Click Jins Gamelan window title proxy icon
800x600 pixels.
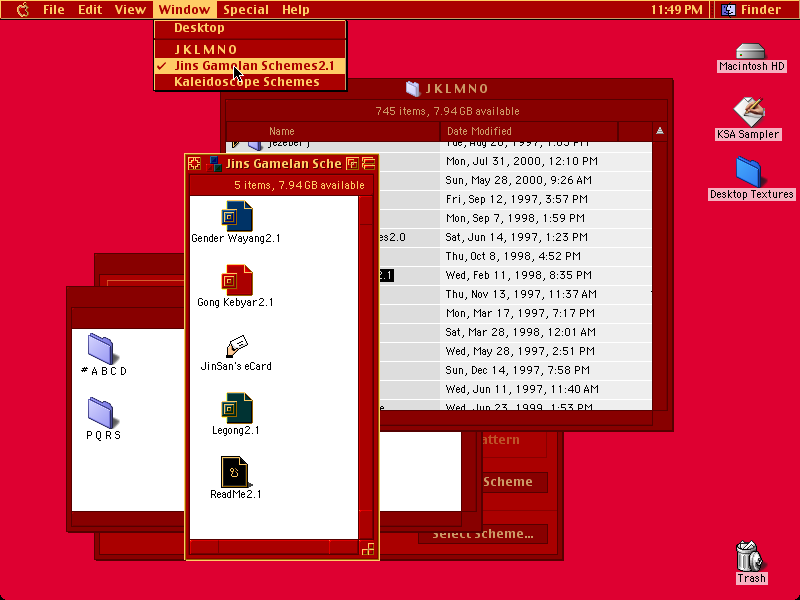(214, 164)
